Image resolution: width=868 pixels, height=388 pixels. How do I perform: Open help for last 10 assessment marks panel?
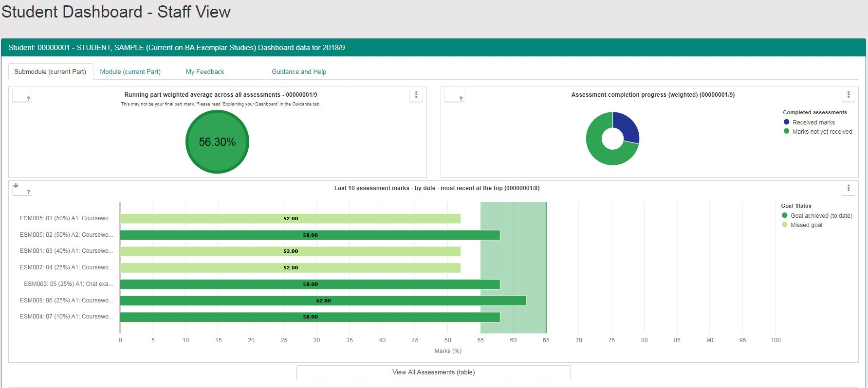click(x=29, y=192)
